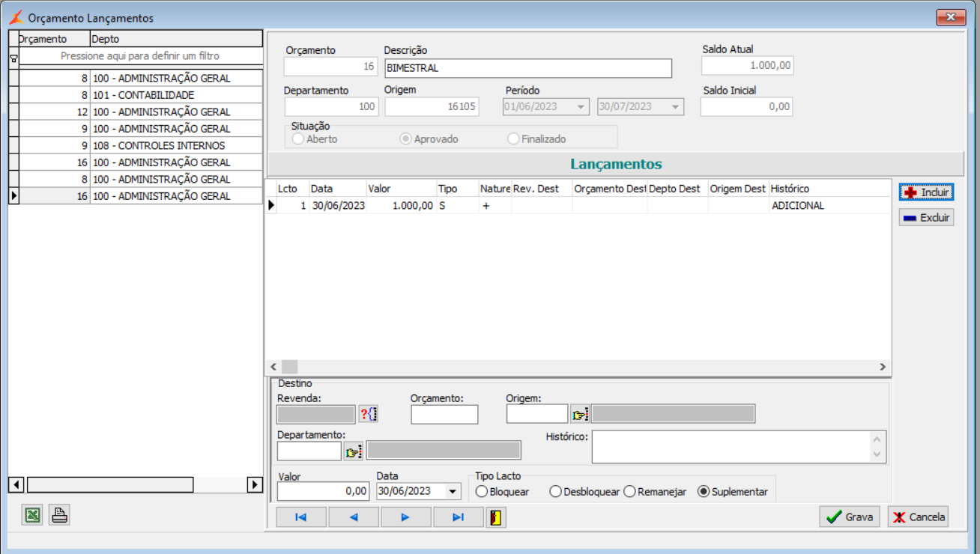Click the Valor input field showing 0,00
Viewport: 980px width, 554px height.
click(324, 491)
